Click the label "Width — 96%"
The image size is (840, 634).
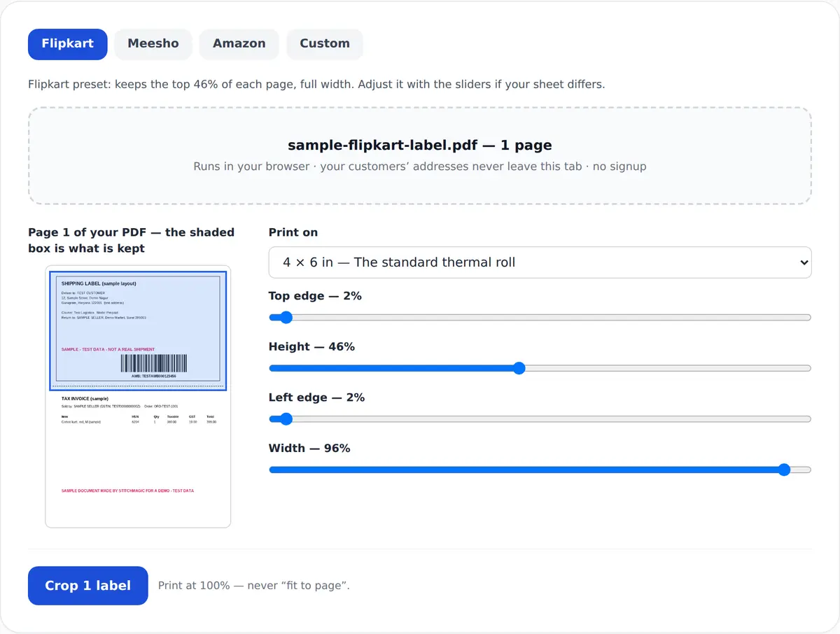pos(309,448)
